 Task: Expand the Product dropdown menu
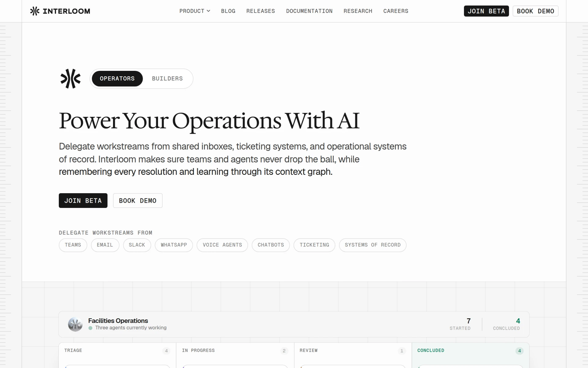195,11
